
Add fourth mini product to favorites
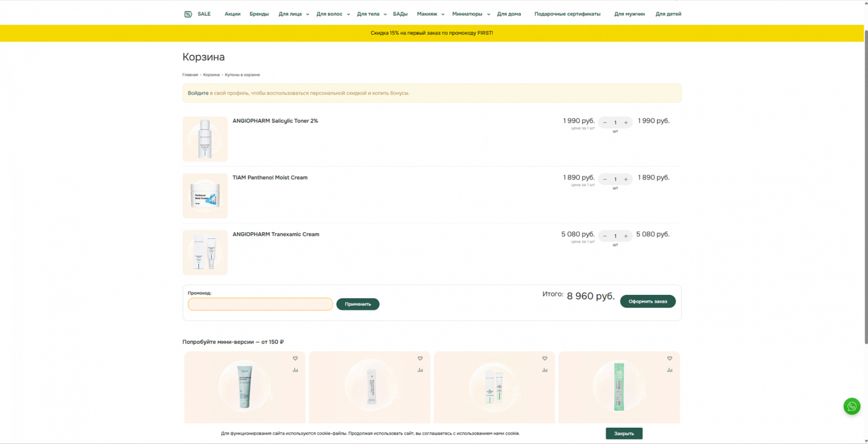pyautogui.click(x=670, y=358)
